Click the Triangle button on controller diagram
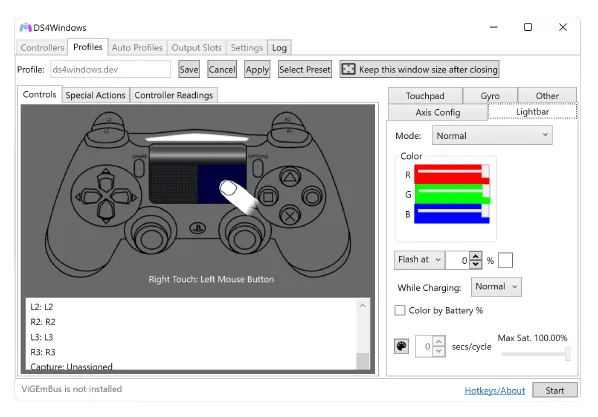 pyautogui.click(x=290, y=177)
